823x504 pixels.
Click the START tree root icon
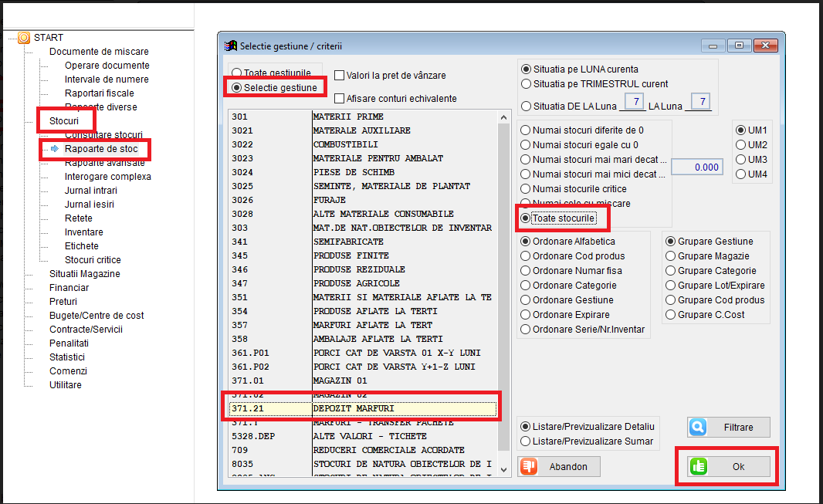(x=24, y=38)
